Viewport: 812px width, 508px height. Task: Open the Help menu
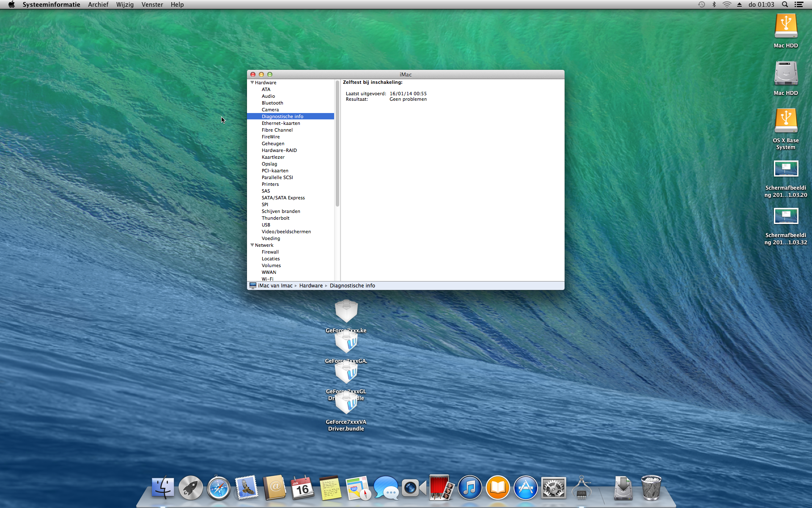coord(177,5)
